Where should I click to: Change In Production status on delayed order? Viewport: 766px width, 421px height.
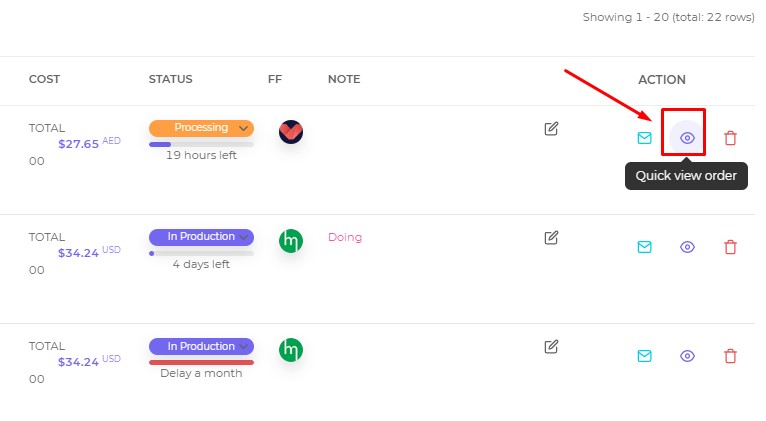[x=201, y=346]
